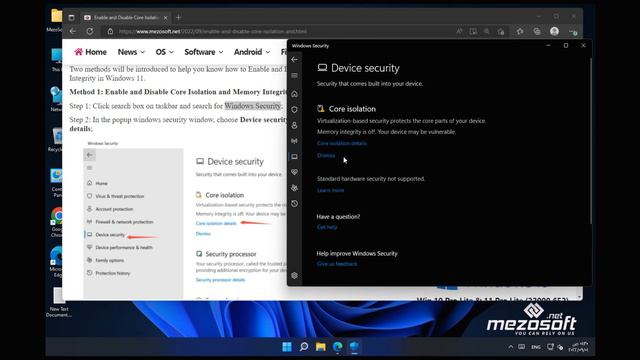
Task: Open taskbar search
Action: tap(304, 347)
